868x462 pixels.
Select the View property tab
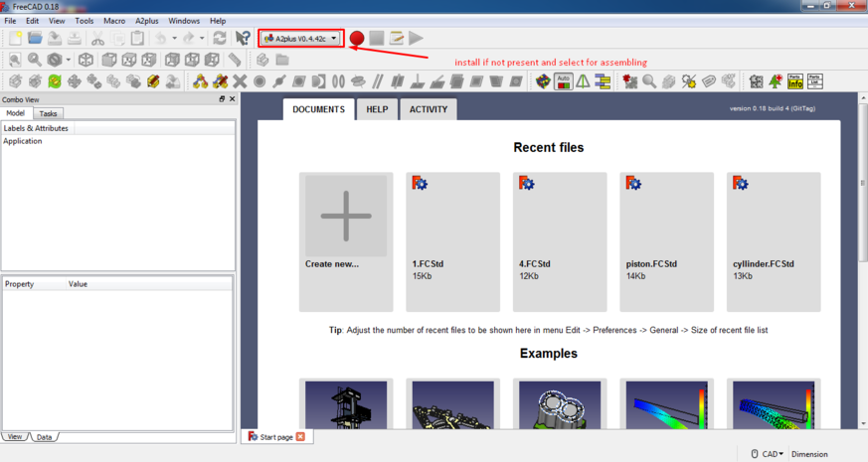pyautogui.click(x=14, y=436)
